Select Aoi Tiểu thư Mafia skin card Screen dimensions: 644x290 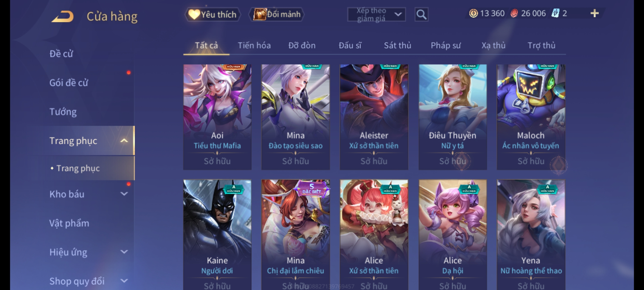(217, 117)
